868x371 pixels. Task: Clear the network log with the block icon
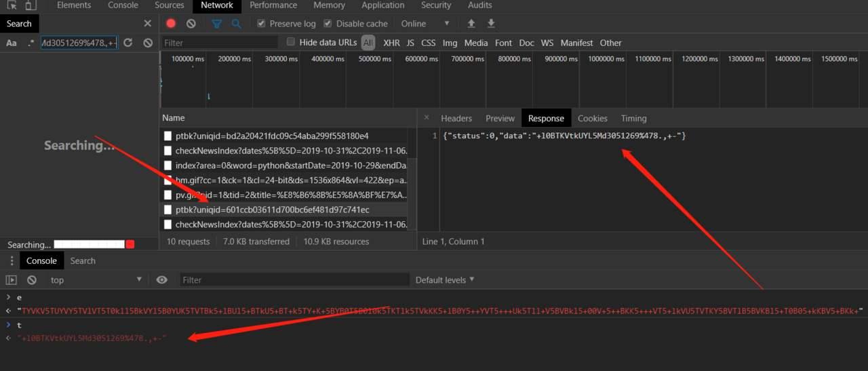coord(191,23)
